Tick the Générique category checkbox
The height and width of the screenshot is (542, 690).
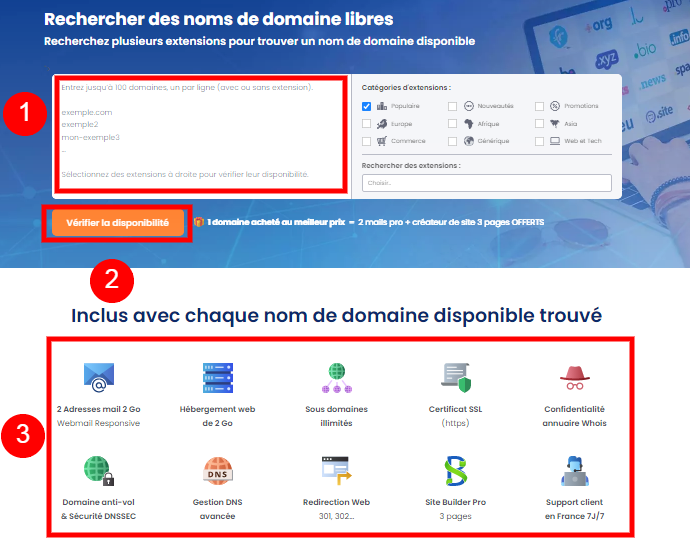tap(452, 141)
